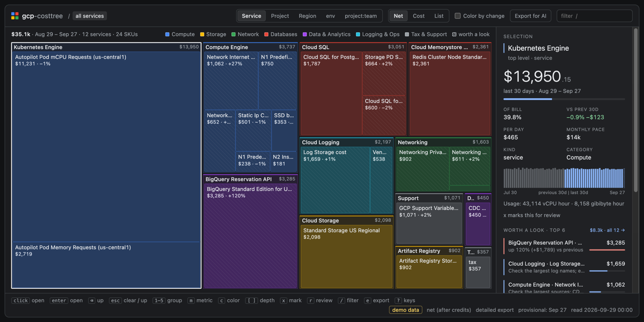Click the 'r' review keycap hint
The height and width of the screenshot is (322, 644).
click(x=310, y=300)
